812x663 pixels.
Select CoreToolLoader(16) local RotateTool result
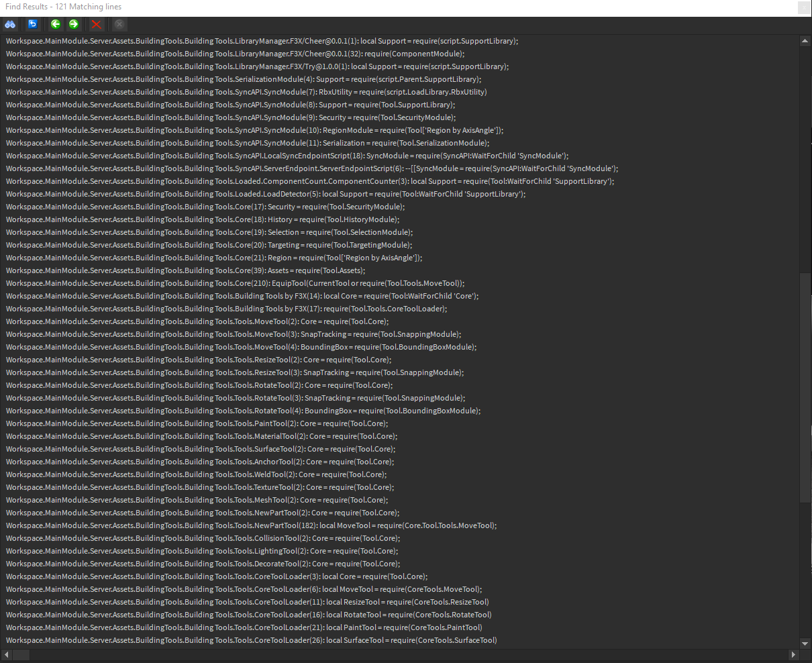pyautogui.click(x=249, y=615)
